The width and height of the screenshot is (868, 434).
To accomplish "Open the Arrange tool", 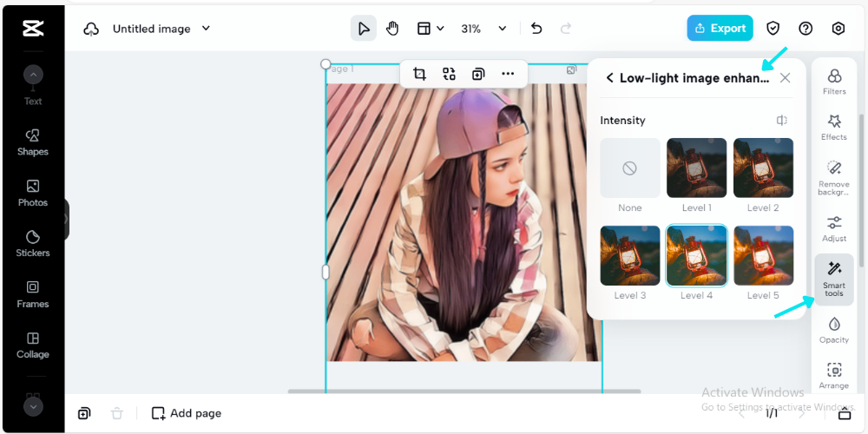I will click(834, 376).
